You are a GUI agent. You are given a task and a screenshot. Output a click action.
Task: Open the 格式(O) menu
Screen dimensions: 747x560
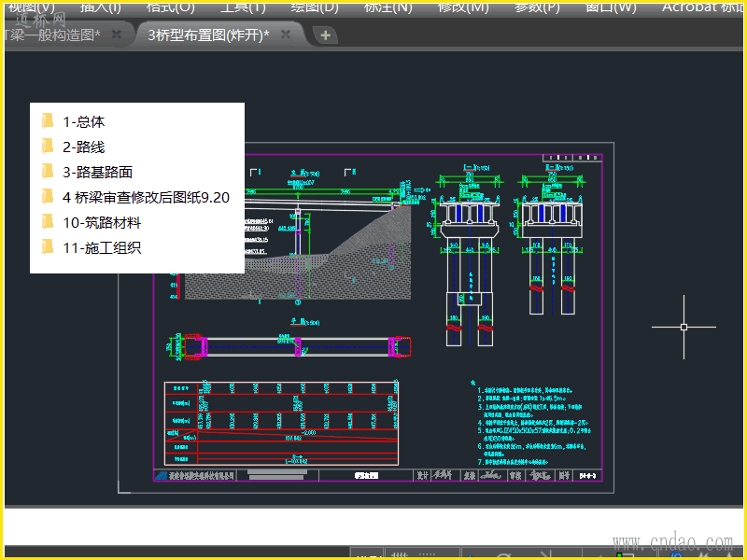171,7
